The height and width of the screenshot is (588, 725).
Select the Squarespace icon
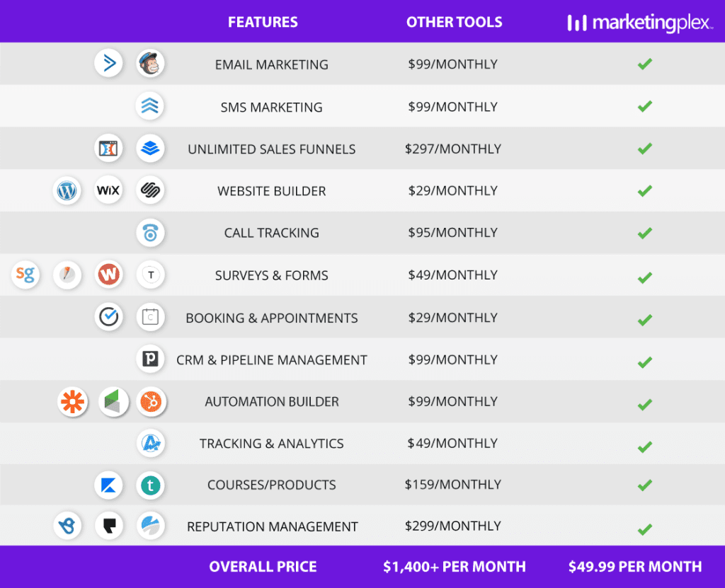[150, 190]
